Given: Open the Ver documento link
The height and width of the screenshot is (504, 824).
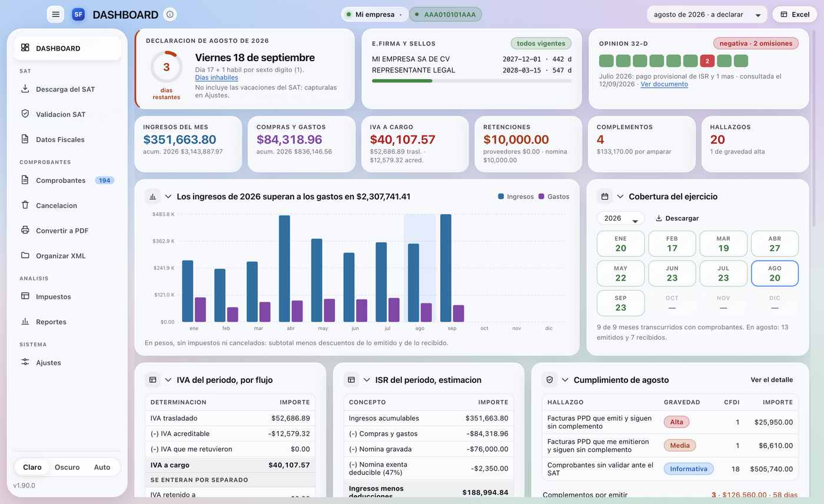Looking at the screenshot, I should tap(664, 84).
